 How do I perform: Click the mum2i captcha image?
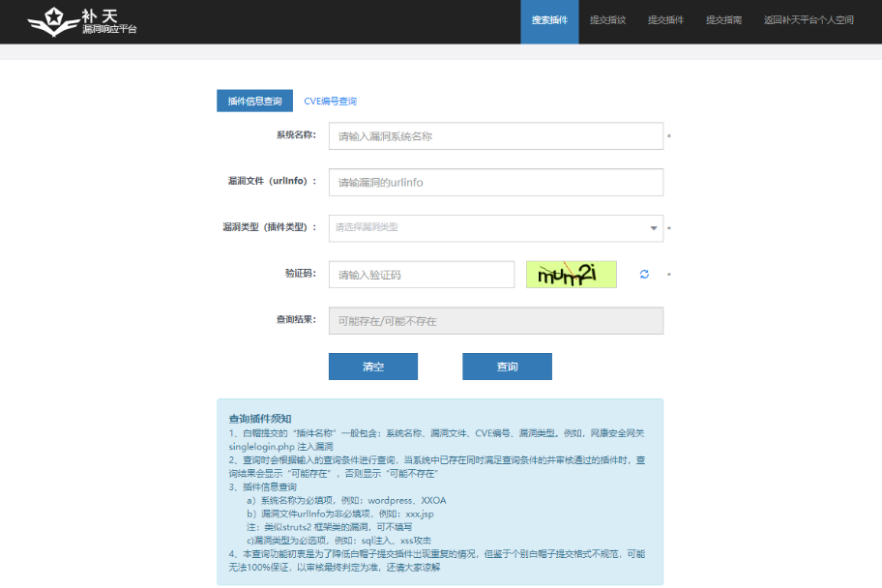click(x=571, y=275)
